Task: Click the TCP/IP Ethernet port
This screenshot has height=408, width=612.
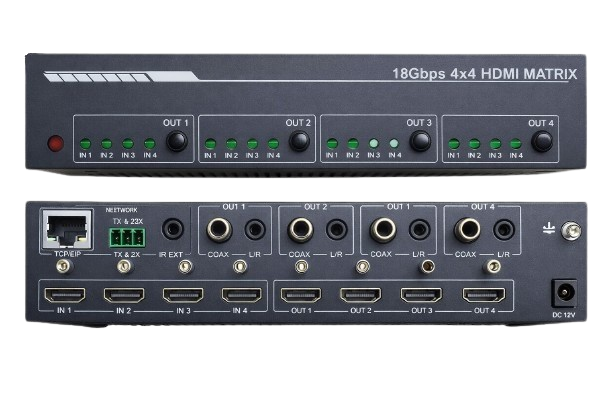Action: click(x=60, y=231)
